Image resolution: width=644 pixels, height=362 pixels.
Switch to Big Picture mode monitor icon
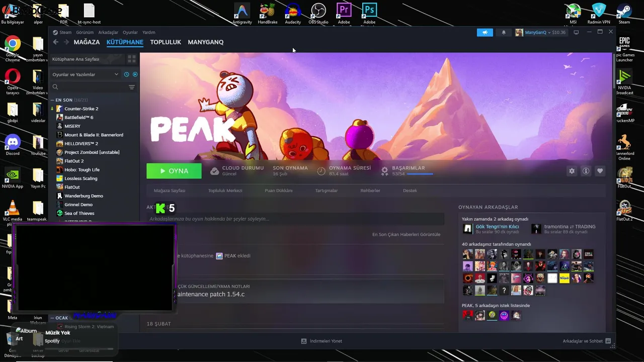tap(576, 32)
